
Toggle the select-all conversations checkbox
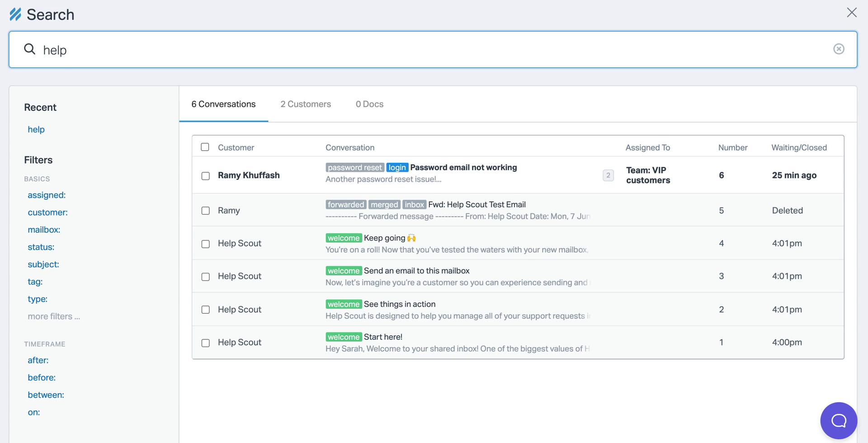pyautogui.click(x=205, y=147)
